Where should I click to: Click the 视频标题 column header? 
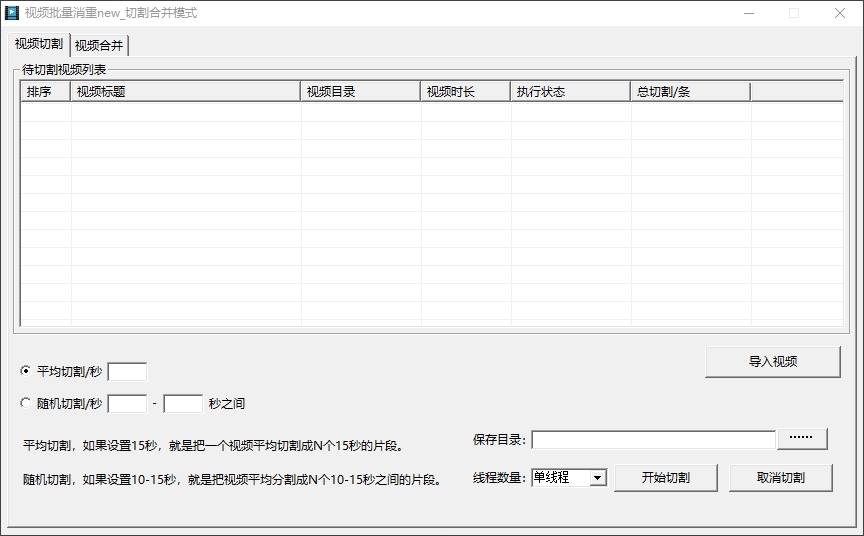tap(186, 91)
